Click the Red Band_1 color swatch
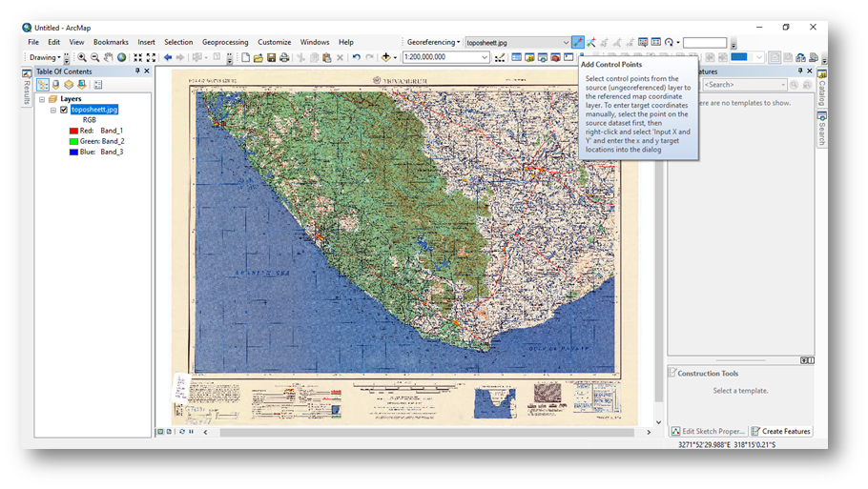This screenshot has height=489, width=868. [x=73, y=132]
